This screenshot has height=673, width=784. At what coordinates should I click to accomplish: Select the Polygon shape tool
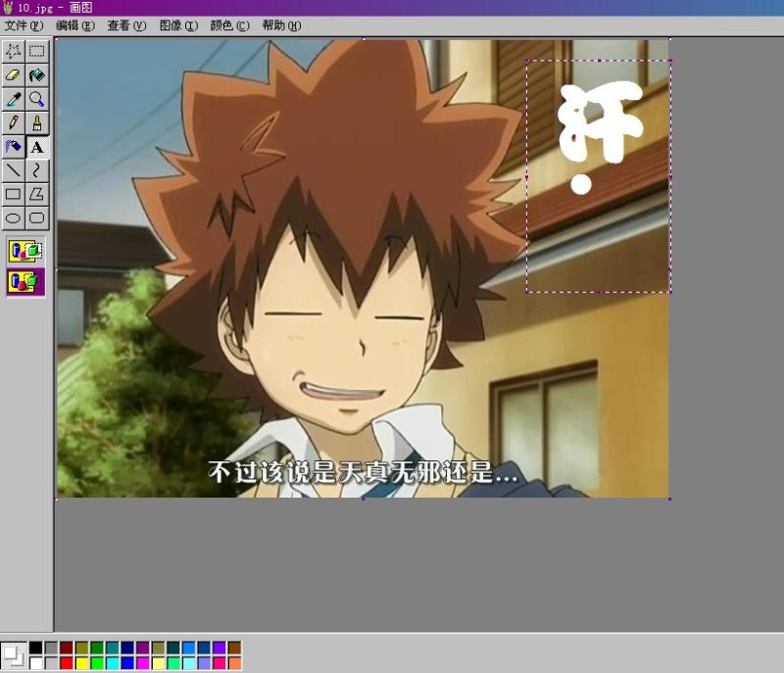coord(37,194)
